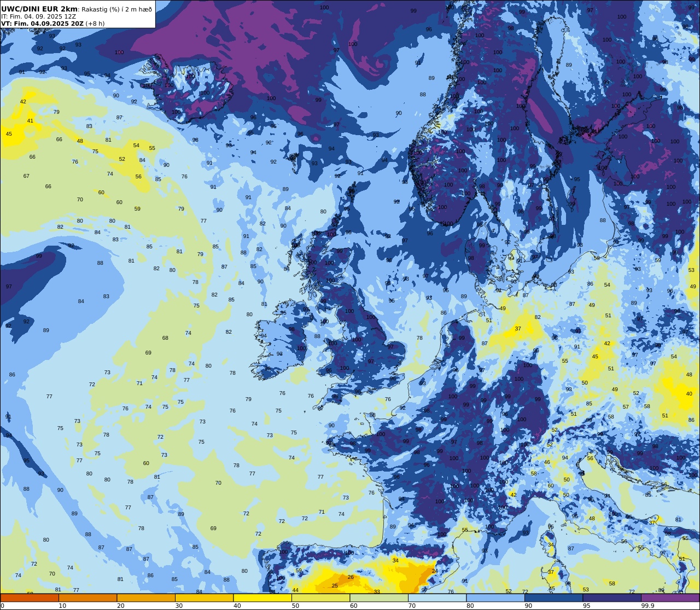Pick the 40–50 bright yellow legend swatch

(262, 597)
